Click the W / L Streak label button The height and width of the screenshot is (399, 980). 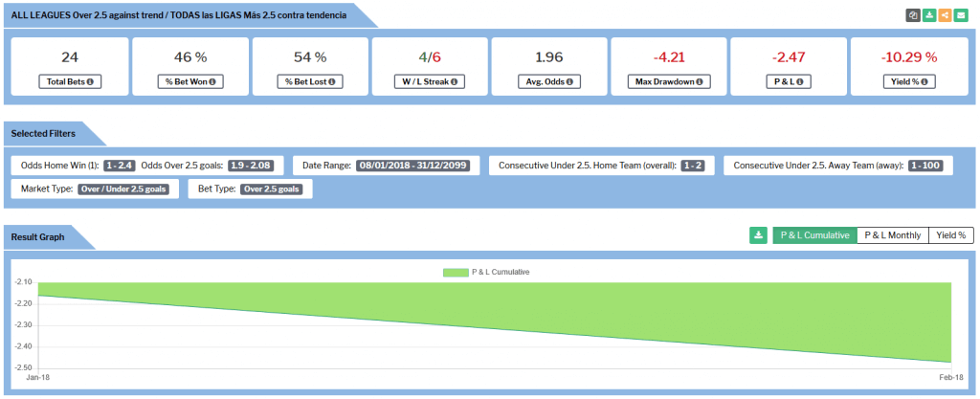[x=429, y=81]
